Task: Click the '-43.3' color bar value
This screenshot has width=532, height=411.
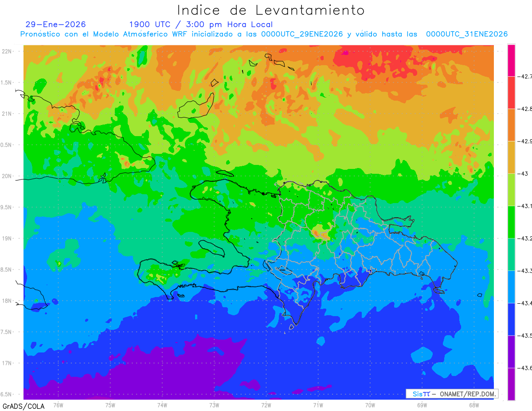Action: coord(525,270)
